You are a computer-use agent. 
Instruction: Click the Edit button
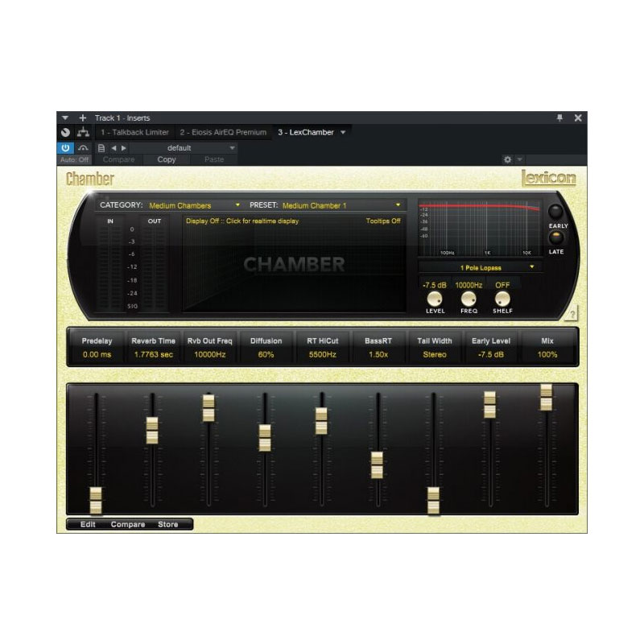tap(88, 524)
